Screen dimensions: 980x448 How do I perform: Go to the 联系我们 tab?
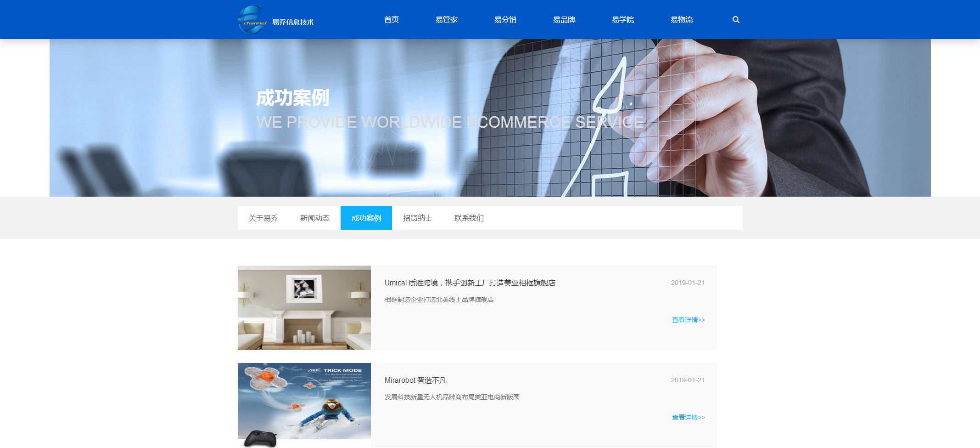click(469, 218)
